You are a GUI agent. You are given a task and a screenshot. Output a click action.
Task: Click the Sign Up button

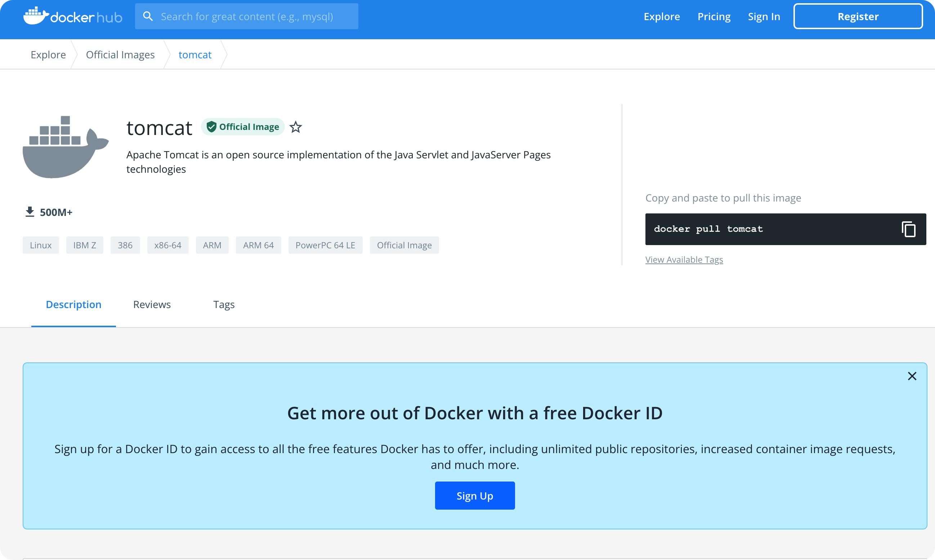(x=475, y=496)
